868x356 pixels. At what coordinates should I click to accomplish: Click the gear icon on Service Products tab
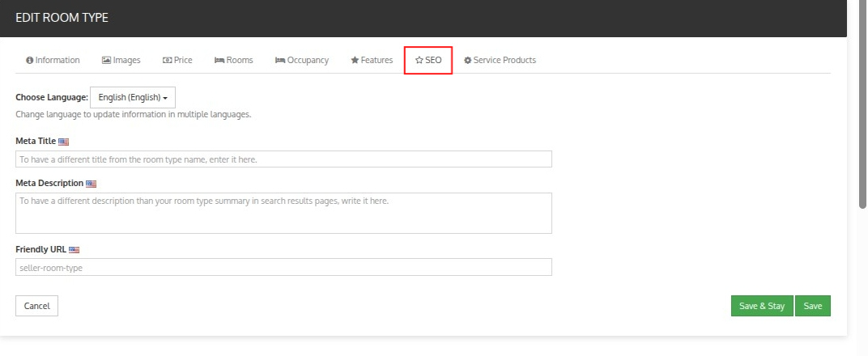[468, 60]
